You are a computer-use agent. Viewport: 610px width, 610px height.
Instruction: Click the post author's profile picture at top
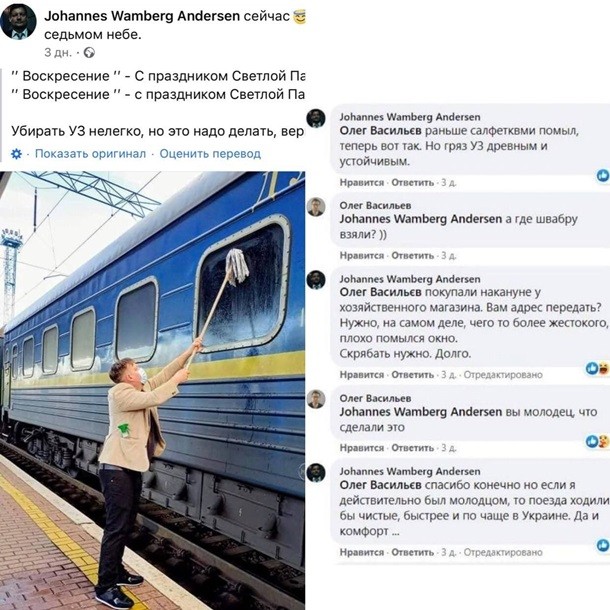click(18, 21)
